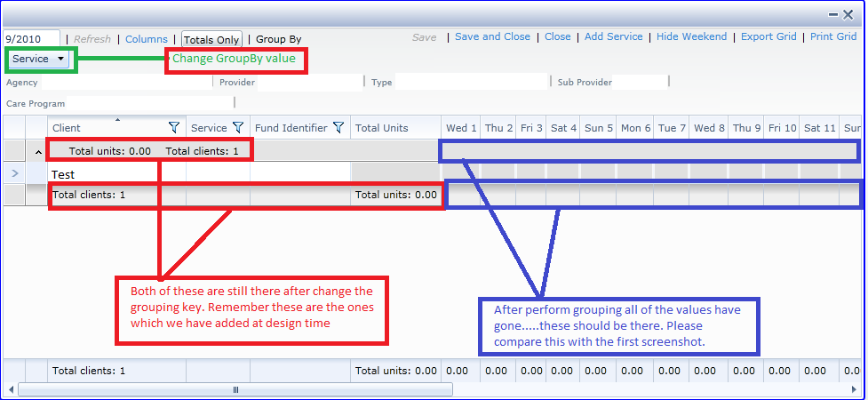Click the Add Service link
The width and height of the screenshot is (868, 400).
tap(613, 36)
